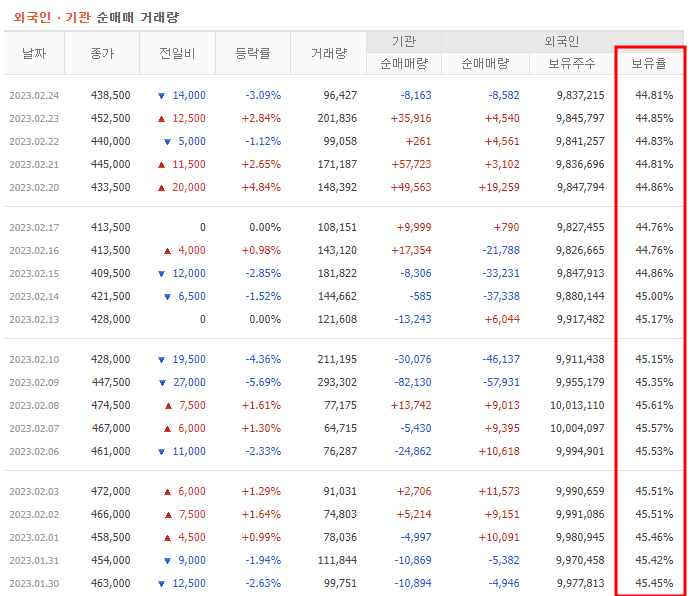
Task: Select the date 2023.02.21
Action: pyautogui.click(x=34, y=165)
